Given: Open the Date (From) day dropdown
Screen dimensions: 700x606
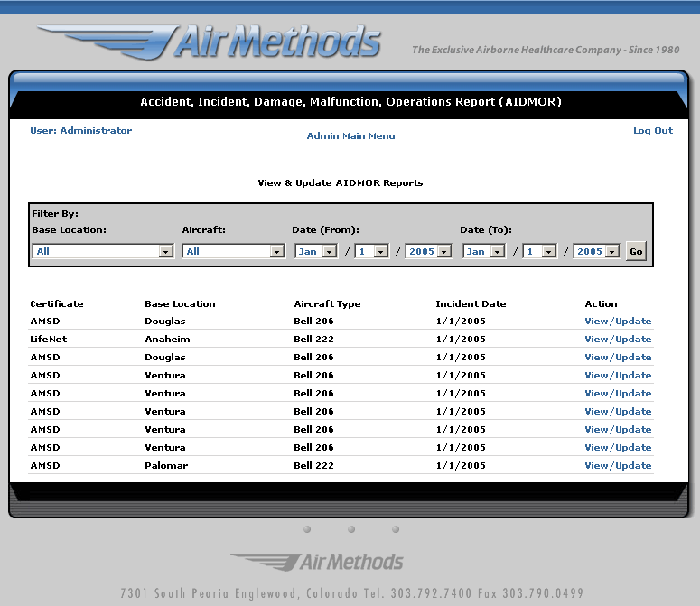Looking at the screenshot, I should (x=371, y=251).
